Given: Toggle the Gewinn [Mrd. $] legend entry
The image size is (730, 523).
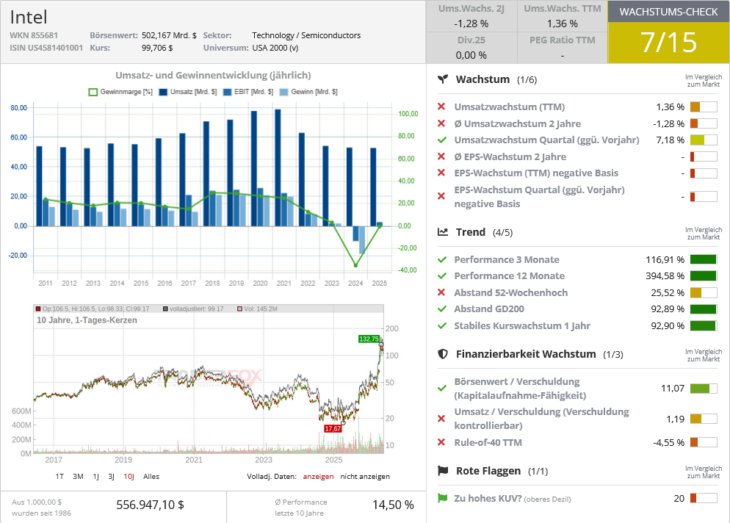Looking at the screenshot, I should 309,92.
